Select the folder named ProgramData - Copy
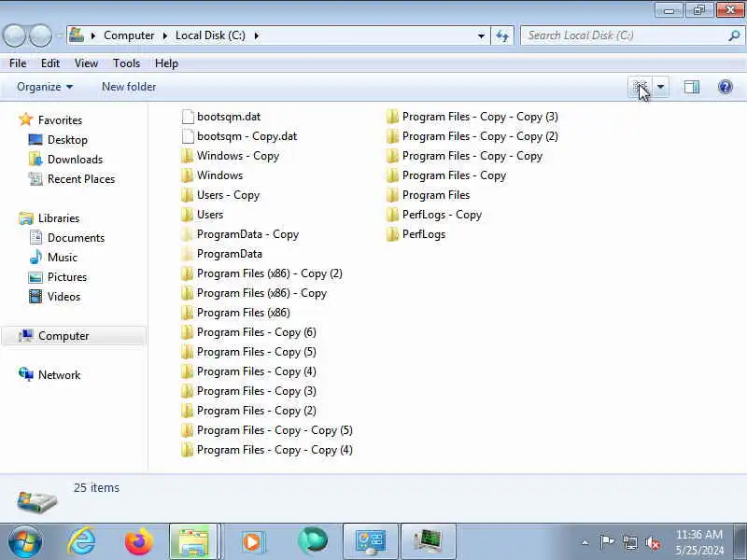Screen dimensions: 747x560 [247, 234]
